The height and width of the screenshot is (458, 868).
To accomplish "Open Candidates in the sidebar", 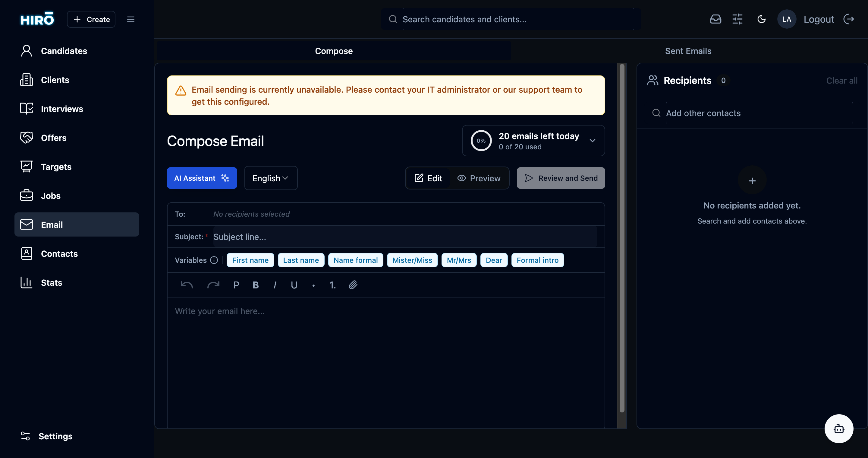I will point(64,51).
